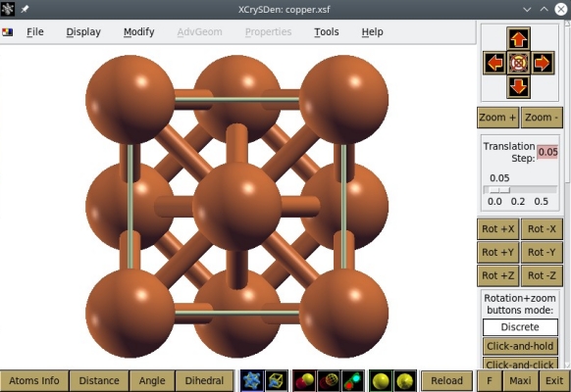This screenshot has width=571, height=392.
Task: Click the center structure target icon
Action: 518,63
